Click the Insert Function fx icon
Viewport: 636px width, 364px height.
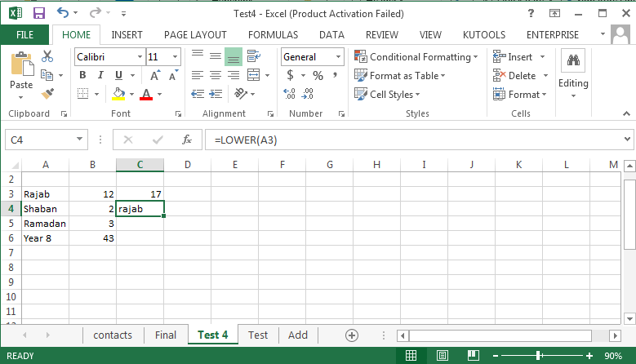pos(186,140)
